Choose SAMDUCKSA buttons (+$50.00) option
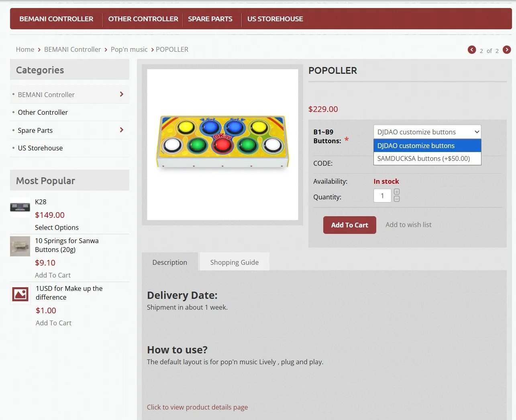 pos(427,158)
